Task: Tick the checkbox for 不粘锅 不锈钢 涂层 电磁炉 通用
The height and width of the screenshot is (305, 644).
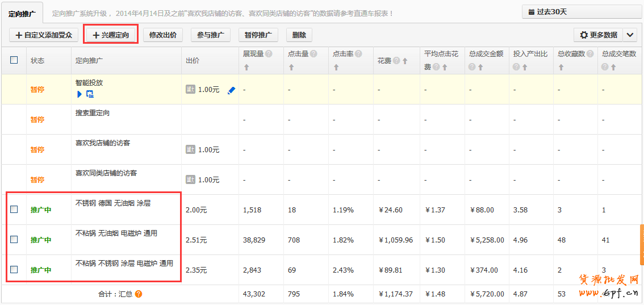Action: pyautogui.click(x=14, y=270)
